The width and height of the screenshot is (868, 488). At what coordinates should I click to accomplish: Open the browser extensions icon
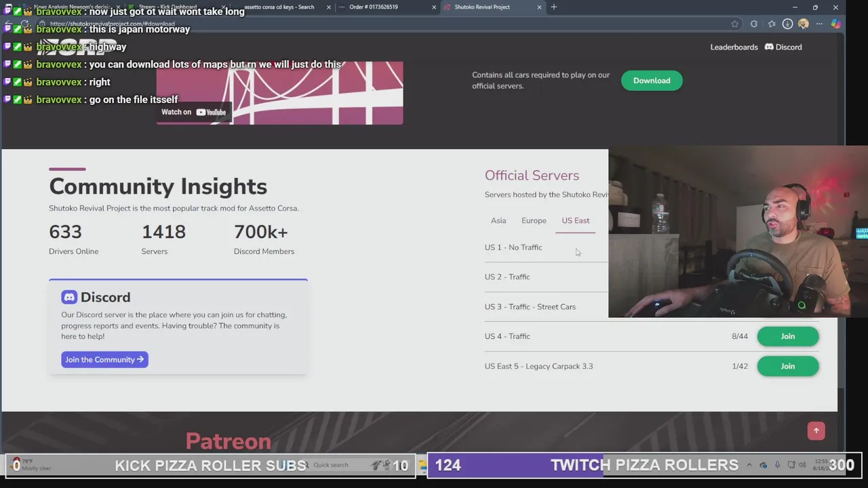(x=754, y=24)
